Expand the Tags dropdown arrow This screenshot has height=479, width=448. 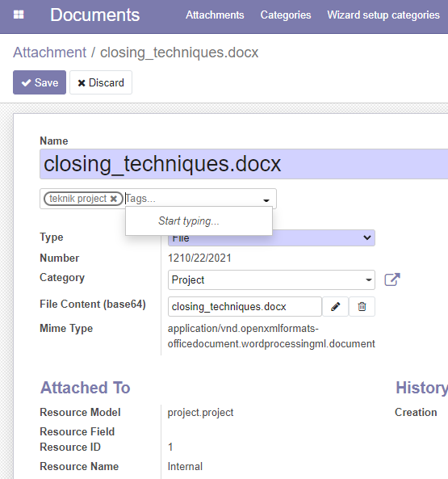click(x=266, y=200)
